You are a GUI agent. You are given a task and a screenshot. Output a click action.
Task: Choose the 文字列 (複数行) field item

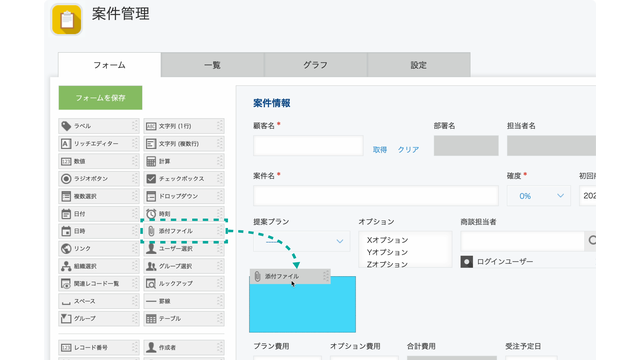pyautogui.click(x=184, y=144)
